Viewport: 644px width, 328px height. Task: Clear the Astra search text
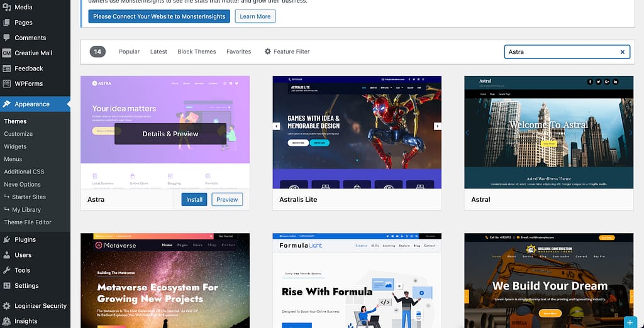[x=622, y=52]
